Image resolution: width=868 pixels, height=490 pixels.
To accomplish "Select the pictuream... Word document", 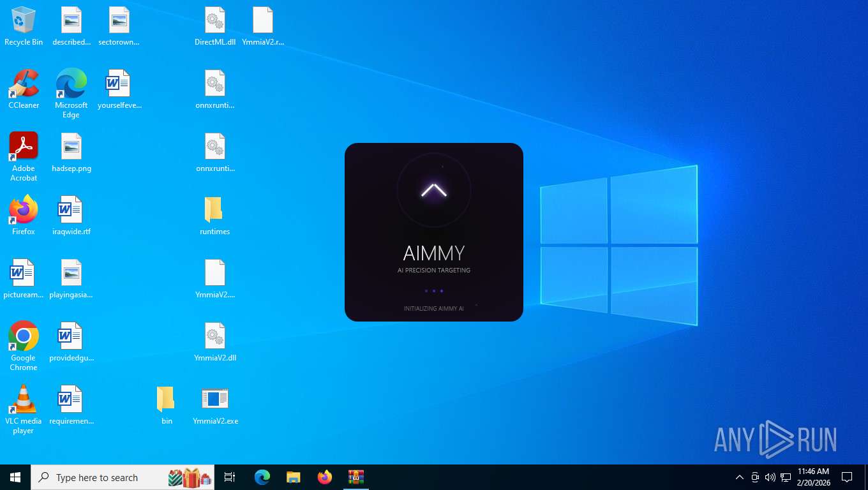I will (24, 279).
